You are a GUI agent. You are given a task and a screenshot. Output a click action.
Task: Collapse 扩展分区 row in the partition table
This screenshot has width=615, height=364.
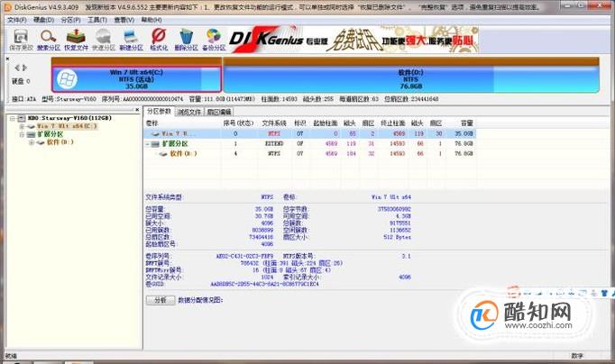coord(148,144)
